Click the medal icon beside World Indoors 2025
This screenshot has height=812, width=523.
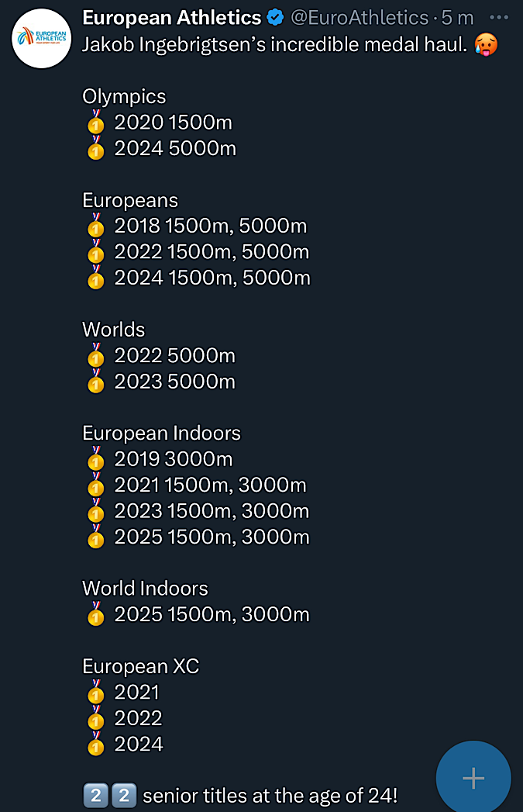[96, 614]
